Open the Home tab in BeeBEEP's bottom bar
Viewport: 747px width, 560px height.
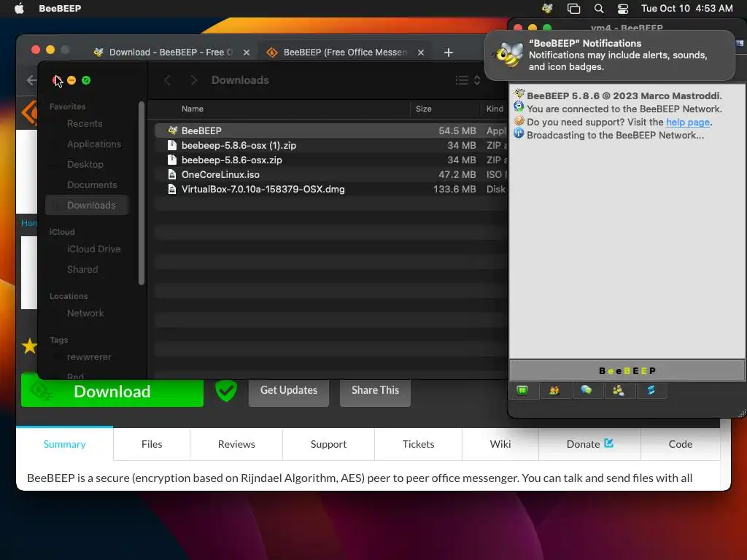522,391
